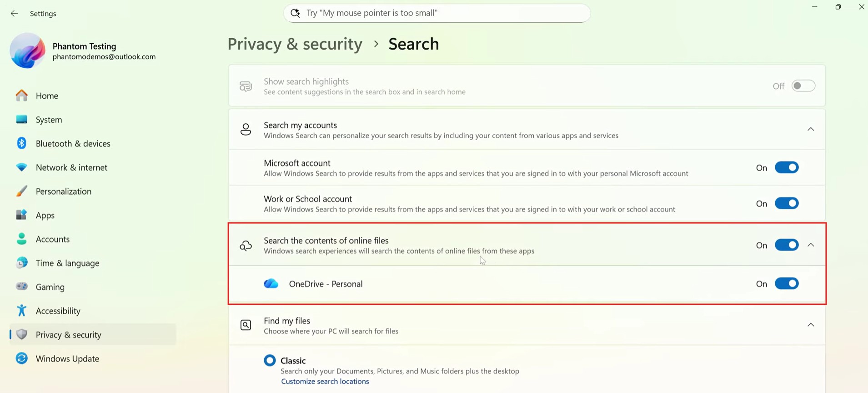Viewport: 868px width, 393px height.
Task: Collapse the Search my accounts section
Action: click(x=811, y=129)
